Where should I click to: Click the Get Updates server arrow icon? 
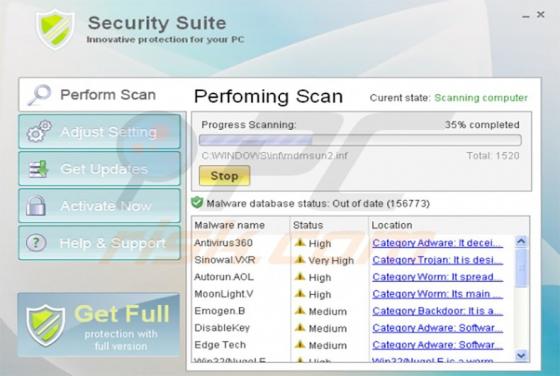tap(38, 169)
